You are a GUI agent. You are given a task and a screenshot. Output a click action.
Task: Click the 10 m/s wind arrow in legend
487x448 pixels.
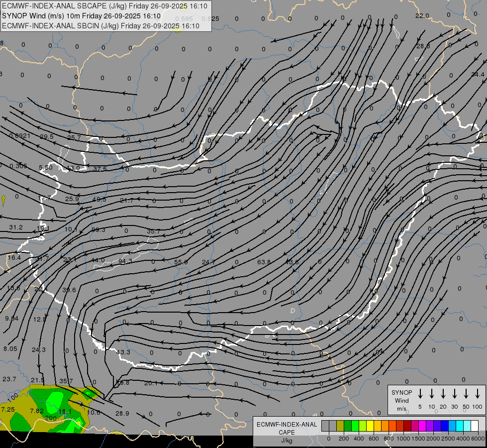click(x=431, y=394)
